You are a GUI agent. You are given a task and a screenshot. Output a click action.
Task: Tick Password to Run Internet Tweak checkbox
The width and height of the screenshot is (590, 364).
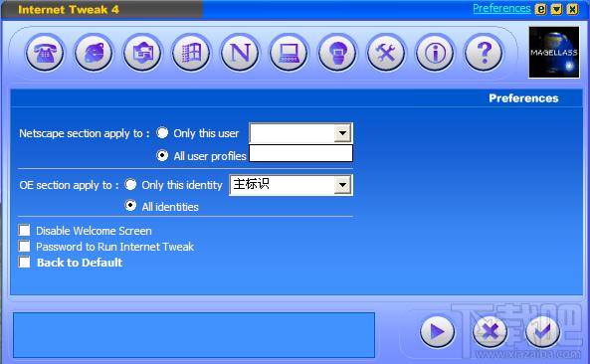(25, 247)
